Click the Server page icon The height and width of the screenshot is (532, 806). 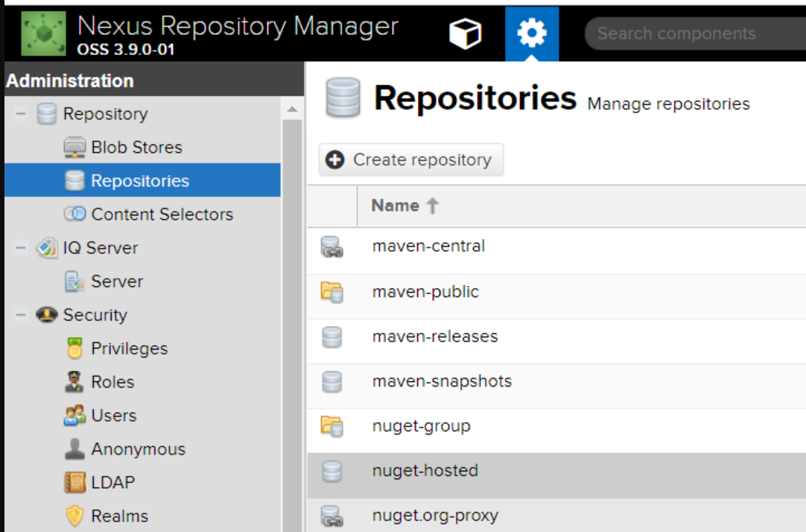74,281
